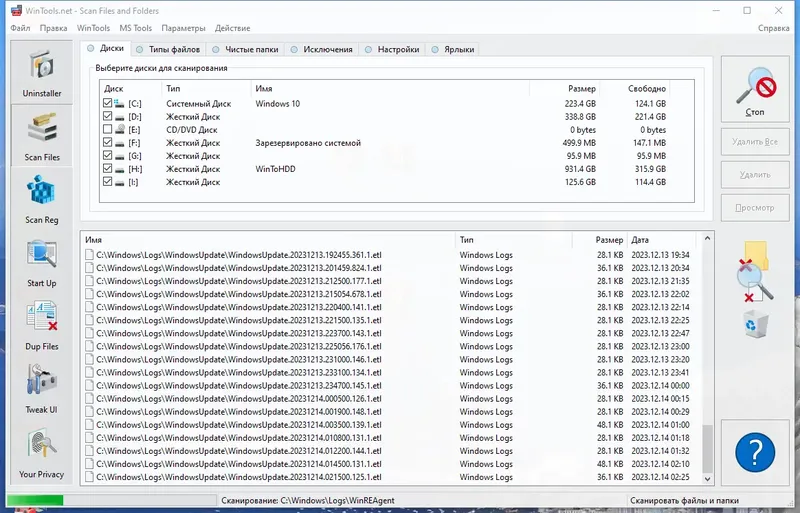
Task: Open the Действие menu
Action: (x=233, y=28)
